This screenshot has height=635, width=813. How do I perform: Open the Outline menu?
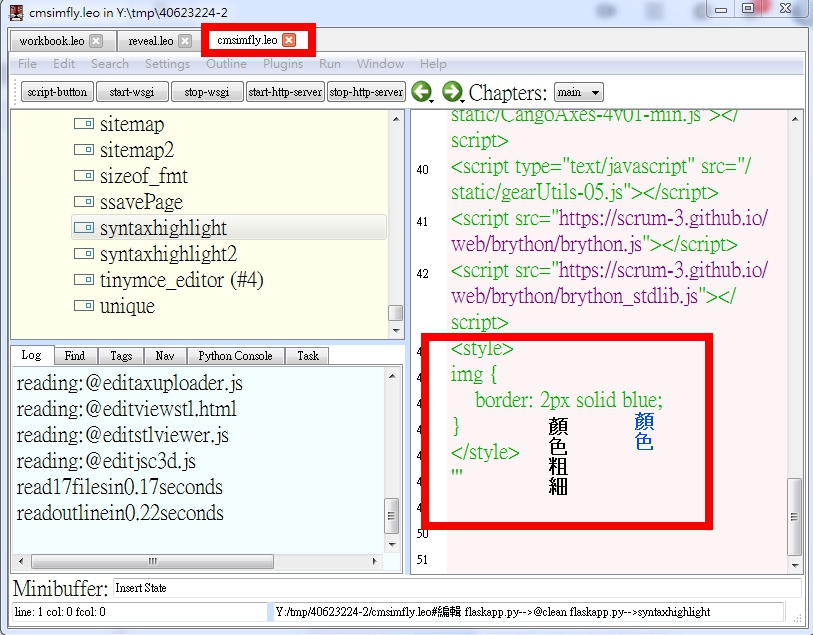[226, 64]
